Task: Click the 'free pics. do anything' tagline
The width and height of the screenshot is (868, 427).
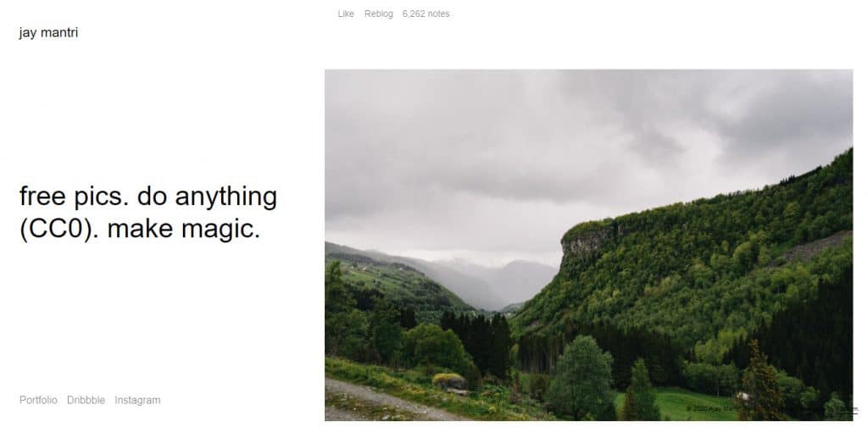Action: (x=148, y=197)
